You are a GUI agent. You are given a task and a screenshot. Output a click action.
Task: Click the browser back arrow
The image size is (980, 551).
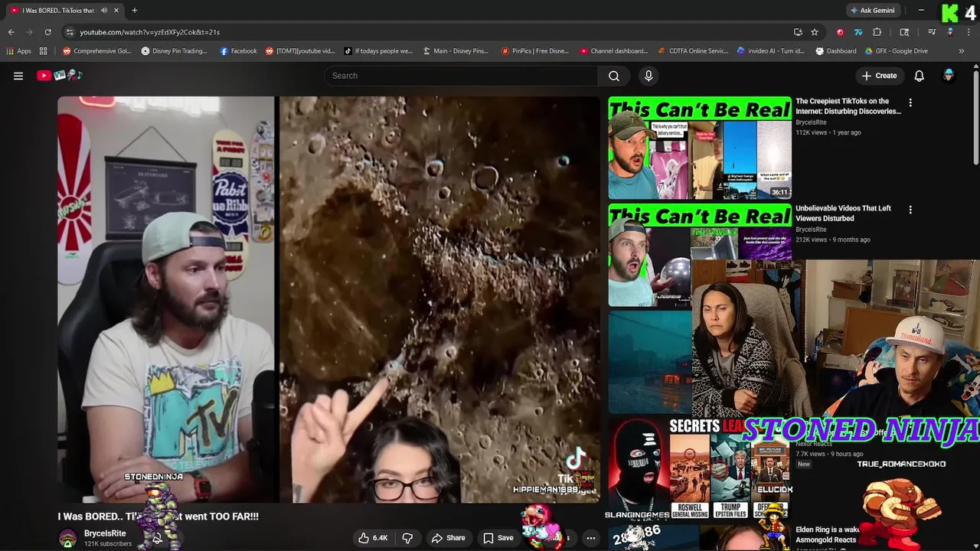click(11, 32)
